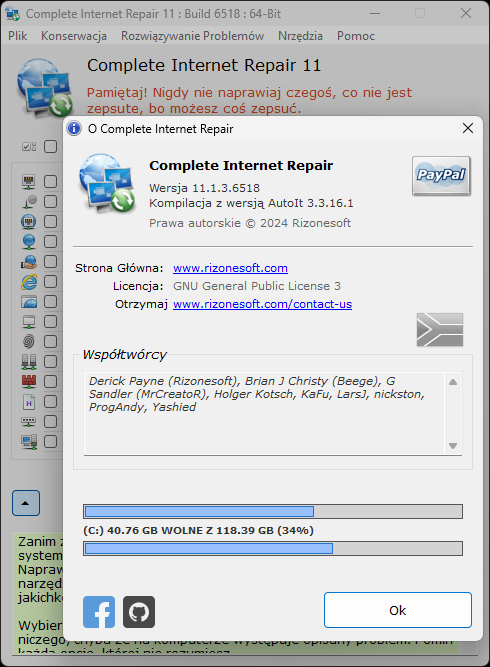Toggle the select-all checkbox
Screen dimensions: 490x667
point(50,147)
